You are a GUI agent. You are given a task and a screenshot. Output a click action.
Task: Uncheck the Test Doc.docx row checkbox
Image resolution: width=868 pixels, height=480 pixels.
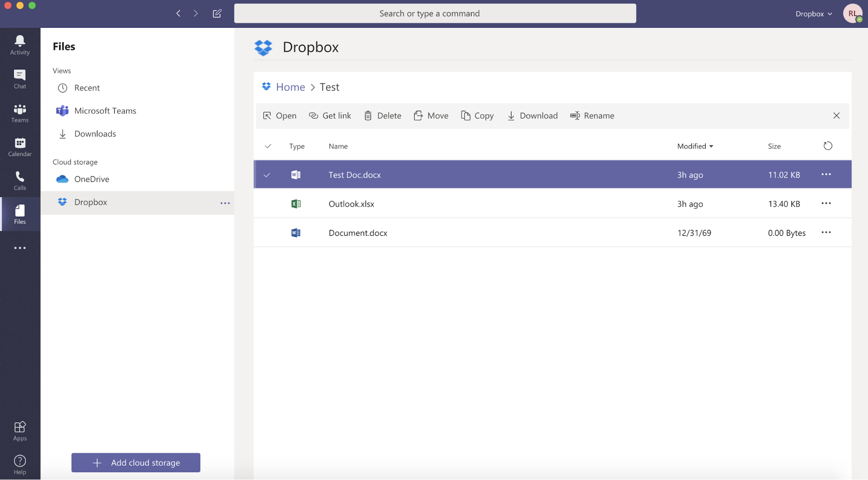(x=267, y=175)
